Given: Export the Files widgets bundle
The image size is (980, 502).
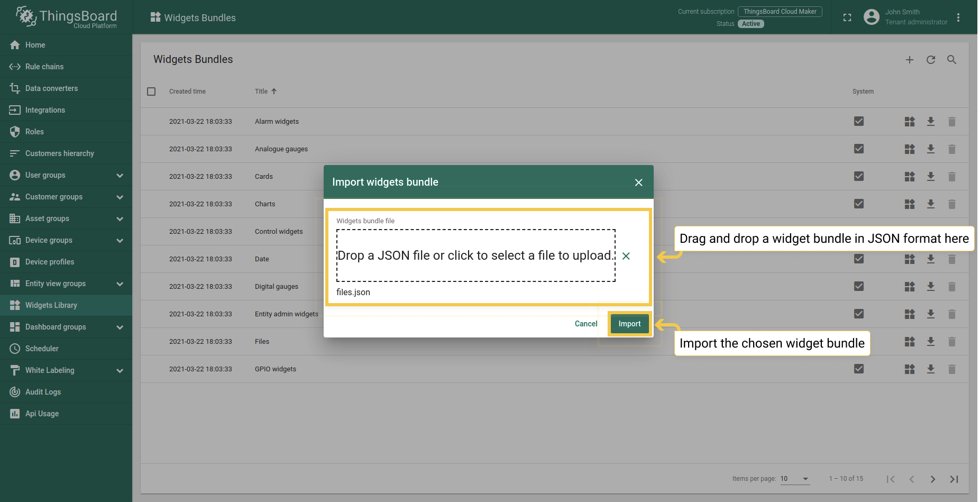Looking at the screenshot, I should pyautogui.click(x=931, y=342).
